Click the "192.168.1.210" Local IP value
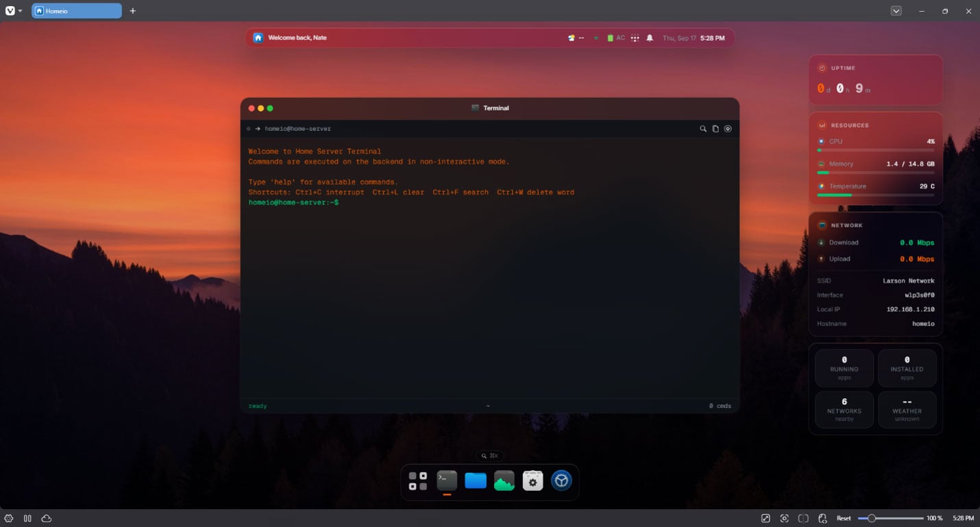980x527 pixels. 910,310
